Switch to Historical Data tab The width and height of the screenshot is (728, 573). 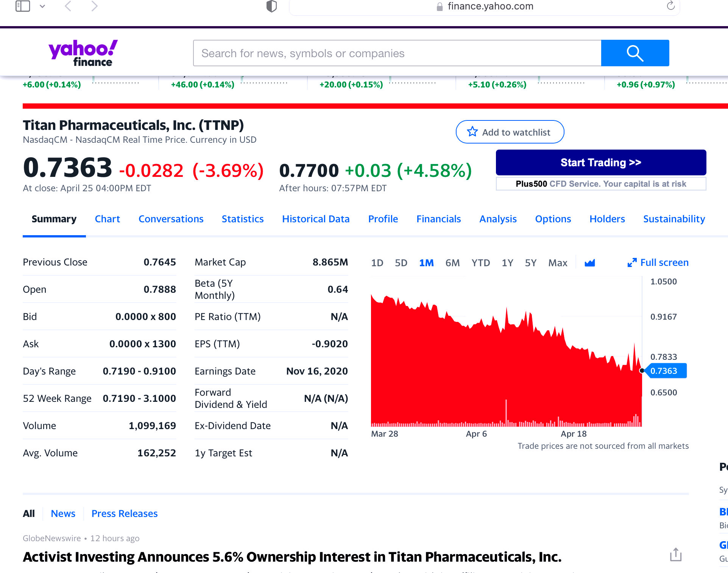(316, 219)
